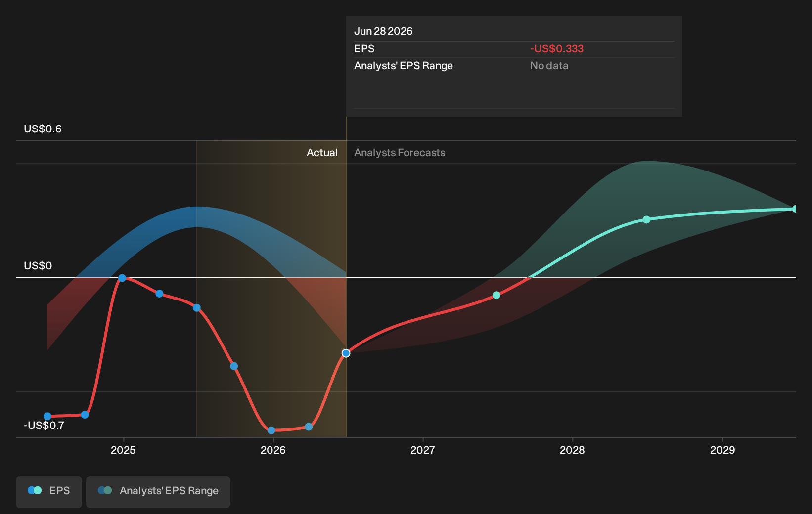Click the mid-2028 forecast EPS data point
This screenshot has width=812, height=514.
click(646, 219)
